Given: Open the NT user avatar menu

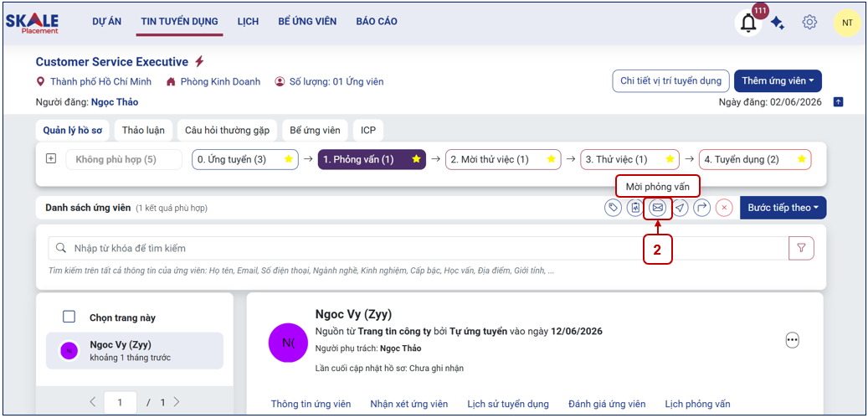Looking at the screenshot, I should tap(847, 23).
